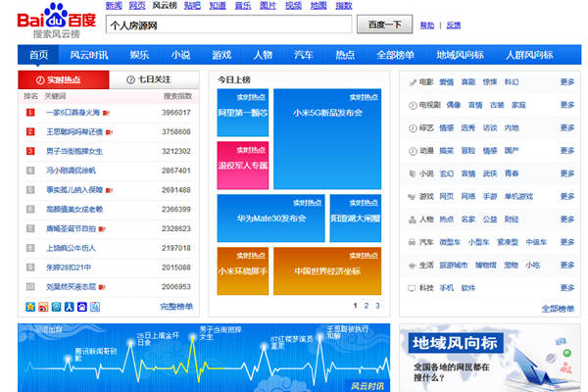Viewport: 588px width, 392px height.
Task: Click the red rank 3 badge
Action: coord(30,151)
